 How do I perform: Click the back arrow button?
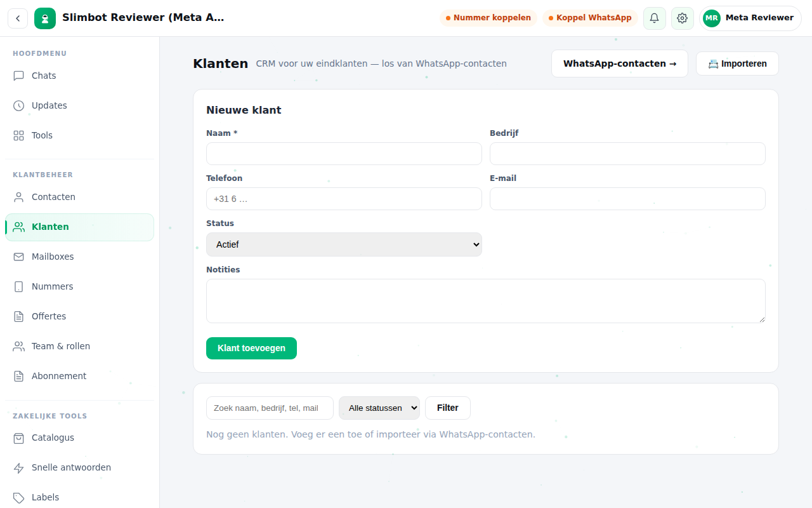[x=18, y=18]
